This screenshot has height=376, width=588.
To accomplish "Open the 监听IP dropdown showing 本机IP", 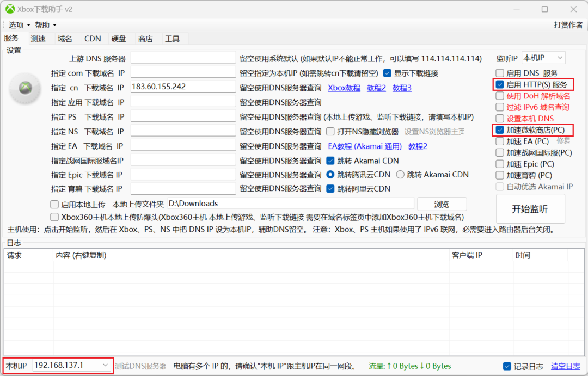I will (543, 57).
